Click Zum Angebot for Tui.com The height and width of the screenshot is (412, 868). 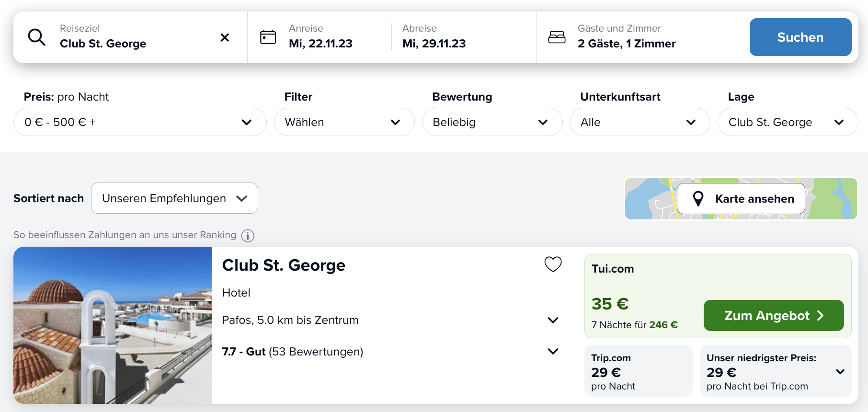773,316
